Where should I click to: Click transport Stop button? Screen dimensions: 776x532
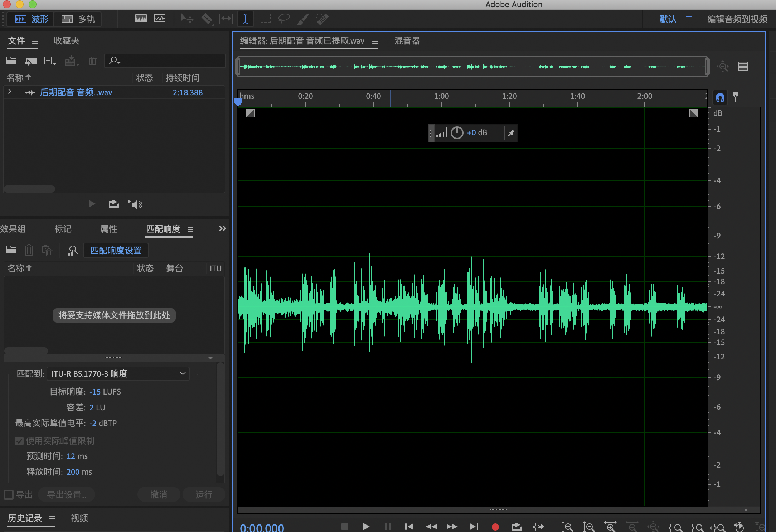point(345,527)
